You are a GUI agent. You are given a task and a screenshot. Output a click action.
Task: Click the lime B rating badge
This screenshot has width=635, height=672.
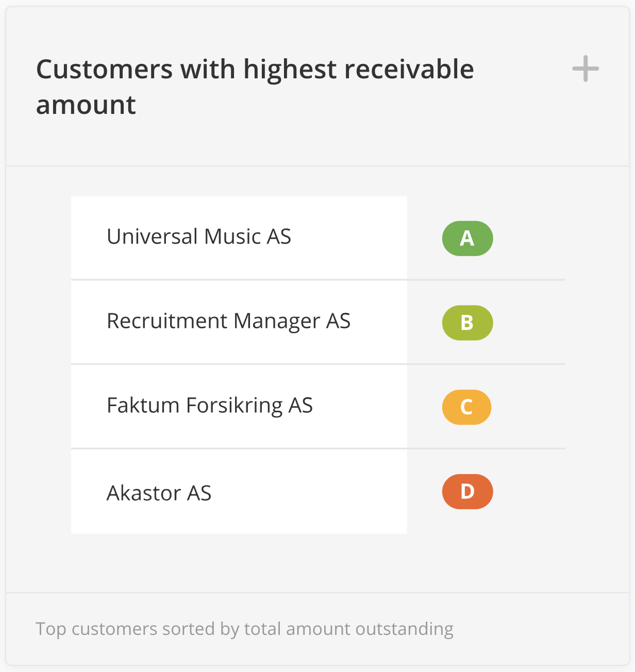click(x=467, y=323)
